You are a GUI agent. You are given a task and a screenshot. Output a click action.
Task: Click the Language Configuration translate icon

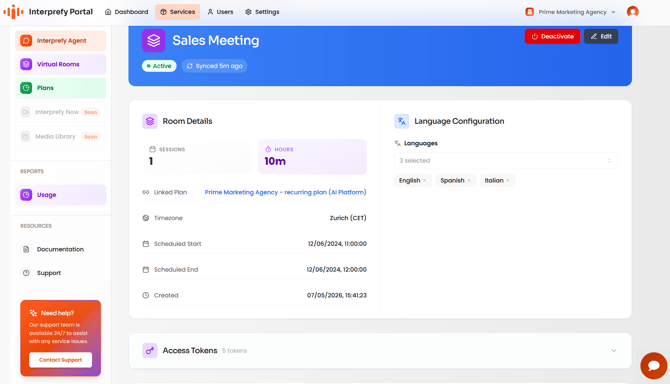(x=402, y=121)
